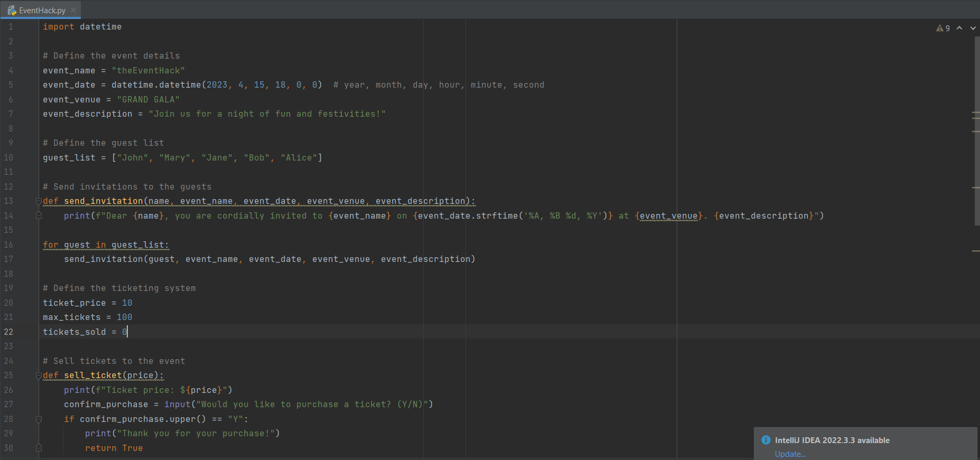Click 'for guest in guest_list:' statement
980x460 pixels.
[106, 245]
